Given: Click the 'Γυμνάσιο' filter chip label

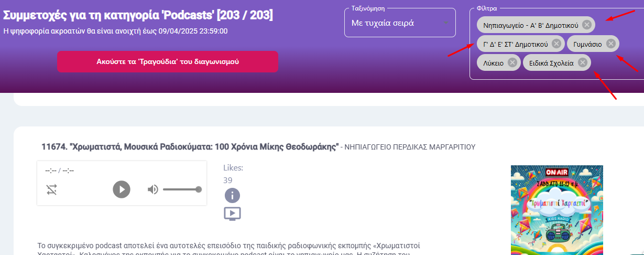Looking at the screenshot, I should coord(587,44).
